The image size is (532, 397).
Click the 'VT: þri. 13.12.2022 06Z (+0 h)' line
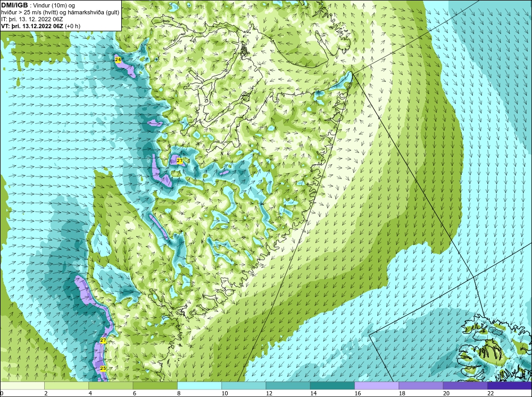pyautogui.click(x=41, y=26)
